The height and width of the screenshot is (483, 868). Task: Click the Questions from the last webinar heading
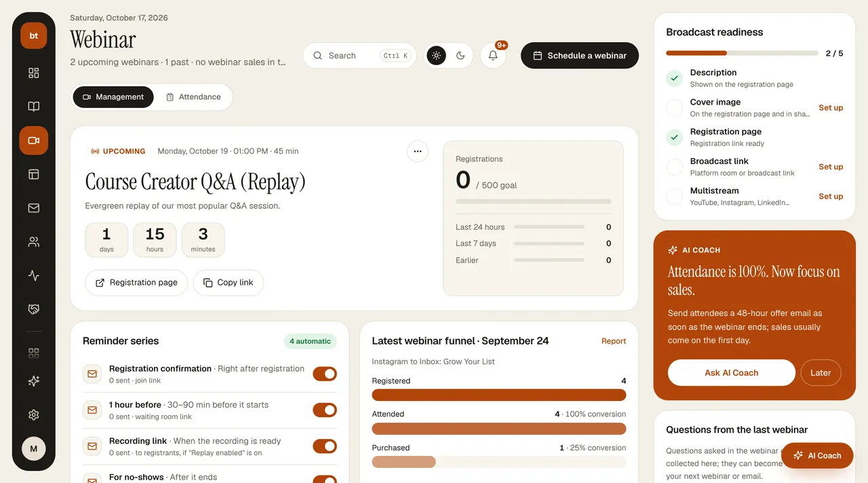pyautogui.click(x=736, y=429)
